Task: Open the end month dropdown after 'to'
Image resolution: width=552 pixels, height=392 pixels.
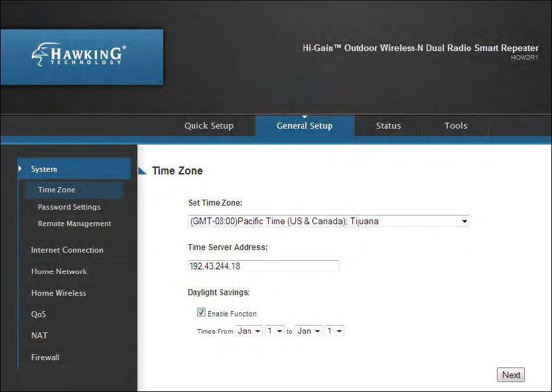Action: coord(309,331)
